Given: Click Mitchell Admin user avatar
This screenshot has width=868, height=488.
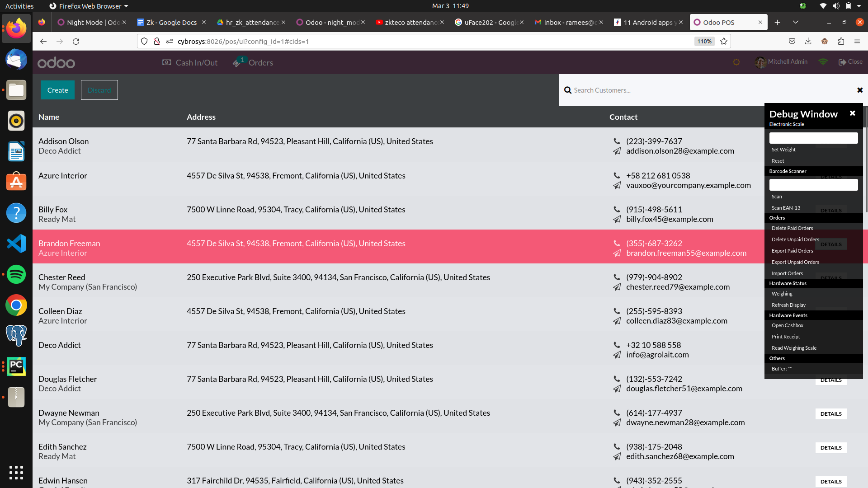Looking at the screenshot, I should (x=760, y=62).
